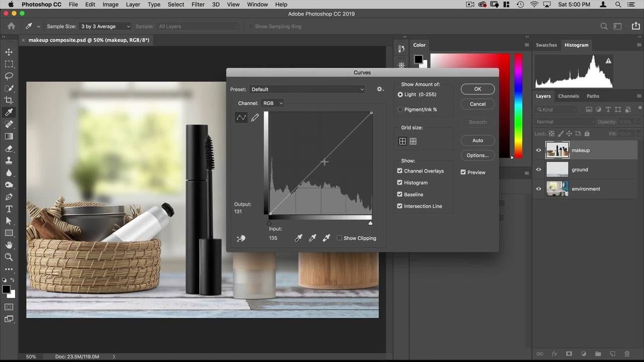The image size is (644, 362).
Task: Select the Light (0-255) radio option
Action: (x=400, y=95)
